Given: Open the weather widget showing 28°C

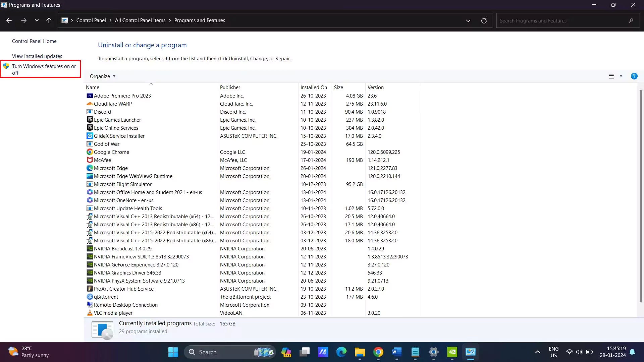Looking at the screenshot, I should [x=29, y=352].
